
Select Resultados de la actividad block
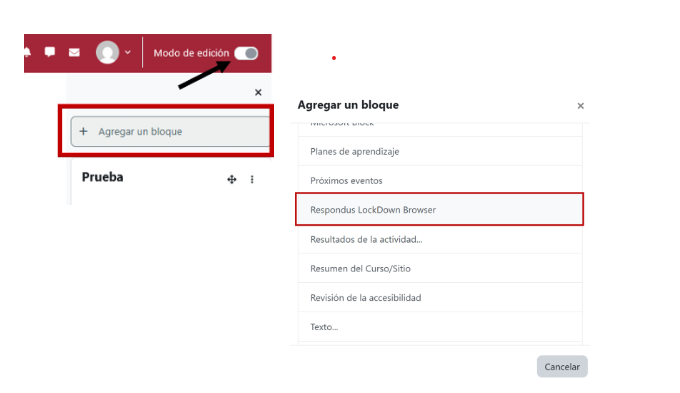pos(440,239)
